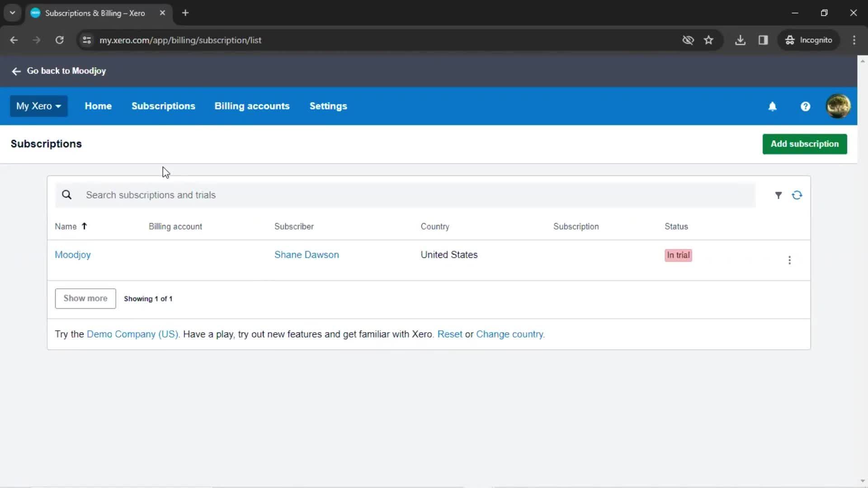Open the help question mark icon
868x488 pixels.
click(805, 106)
